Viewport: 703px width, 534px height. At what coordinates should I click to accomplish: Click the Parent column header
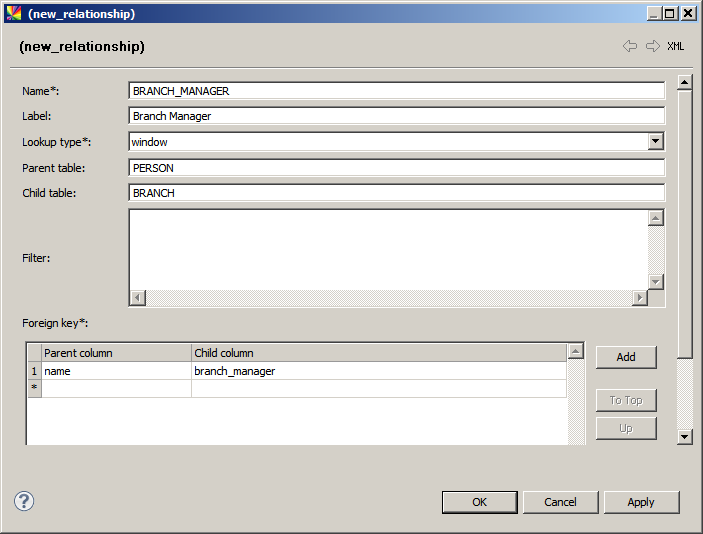tap(116, 353)
